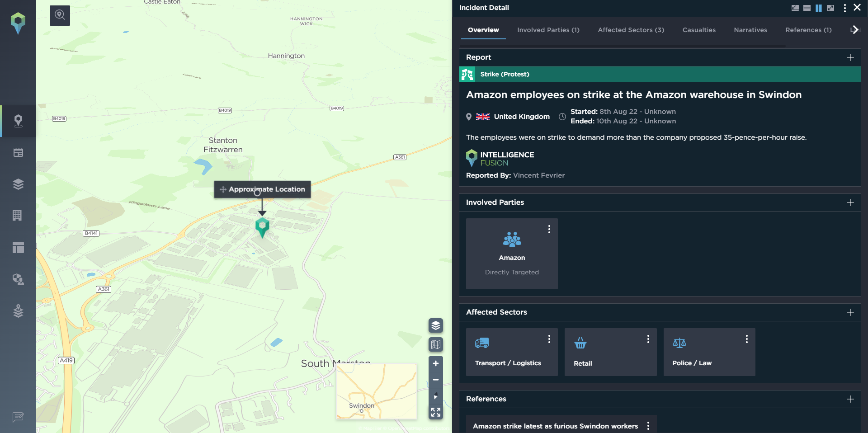
Task: Expand the Involved Parties section plus button
Action: pyautogui.click(x=850, y=202)
